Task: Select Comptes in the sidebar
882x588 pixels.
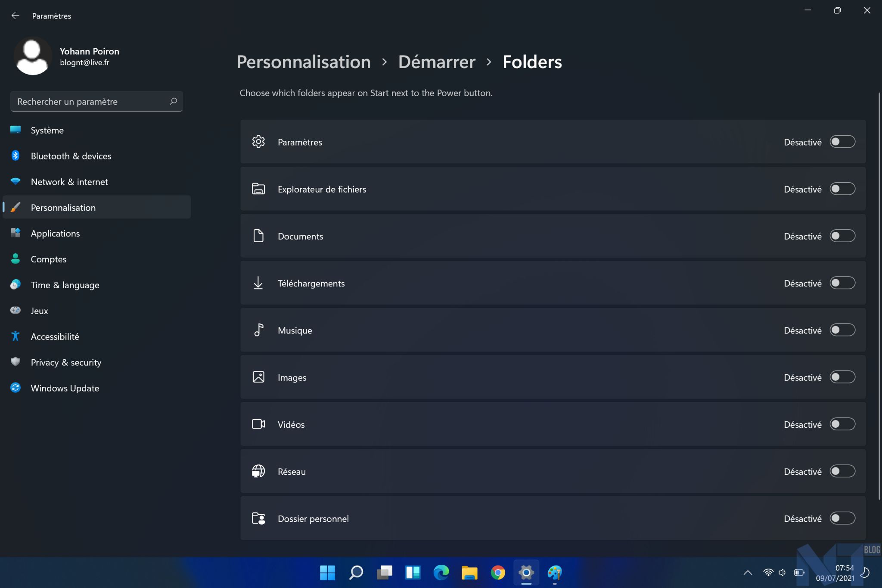Action: [x=48, y=259]
